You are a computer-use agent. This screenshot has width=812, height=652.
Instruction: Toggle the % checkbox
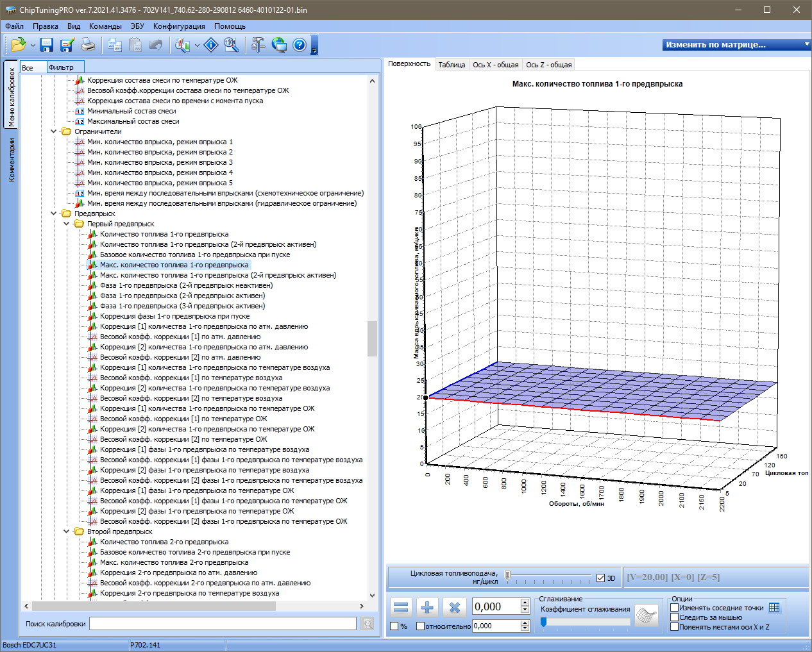point(394,626)
